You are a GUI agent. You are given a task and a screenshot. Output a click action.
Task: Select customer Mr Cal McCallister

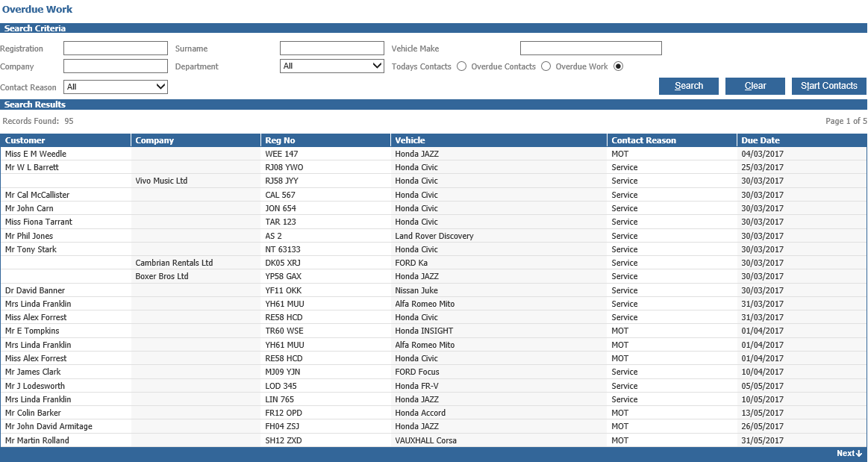pos(37,195)
